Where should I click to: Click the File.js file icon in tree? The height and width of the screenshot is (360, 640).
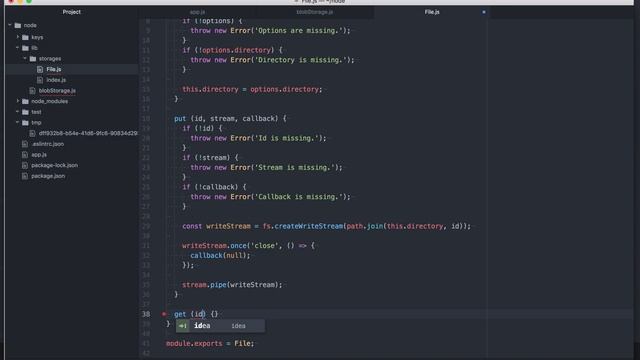pos(40,69)
